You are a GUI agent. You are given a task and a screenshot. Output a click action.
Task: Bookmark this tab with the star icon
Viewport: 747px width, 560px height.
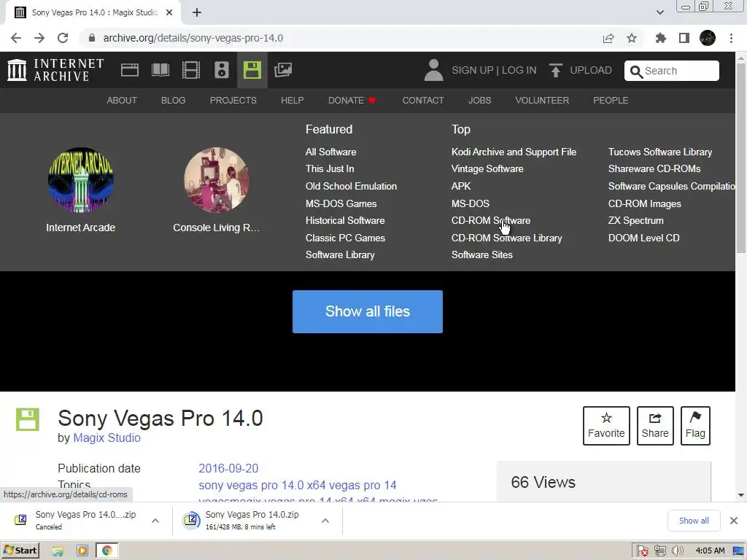point(632,38)
